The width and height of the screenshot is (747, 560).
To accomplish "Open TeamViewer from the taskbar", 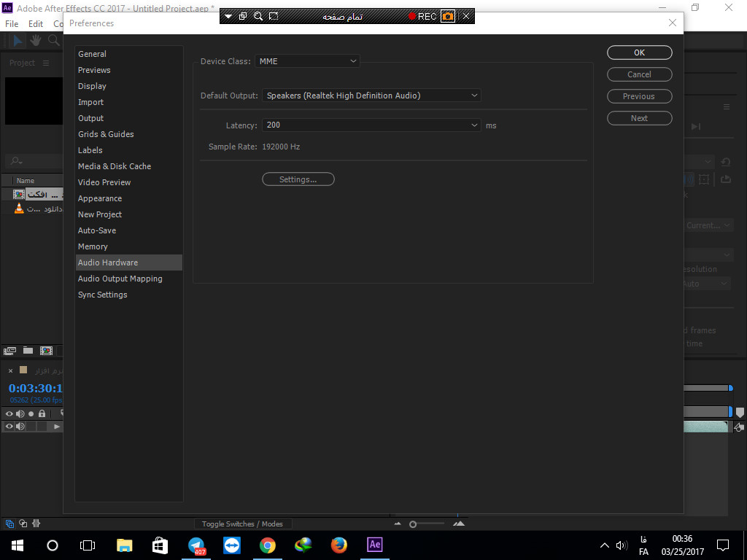I will 232,545.
